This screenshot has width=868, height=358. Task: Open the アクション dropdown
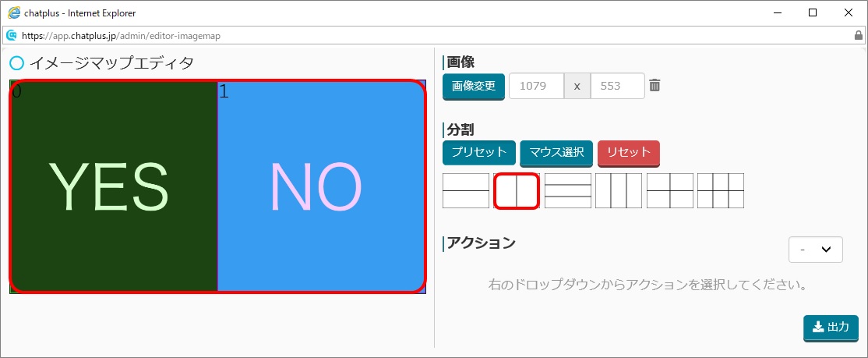[816, 250]
